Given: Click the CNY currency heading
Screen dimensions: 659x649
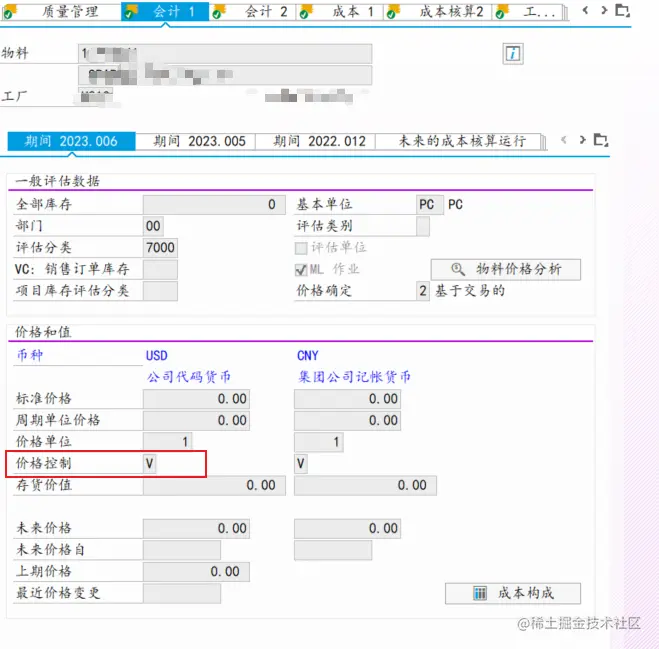Looking at the screenshot, I should tap(308, 356).
